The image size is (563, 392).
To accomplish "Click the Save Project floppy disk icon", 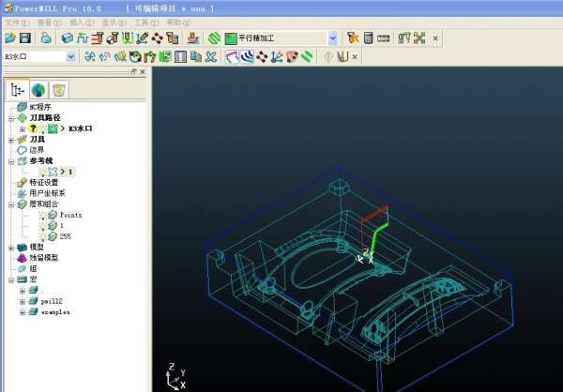I will [25, 38].
